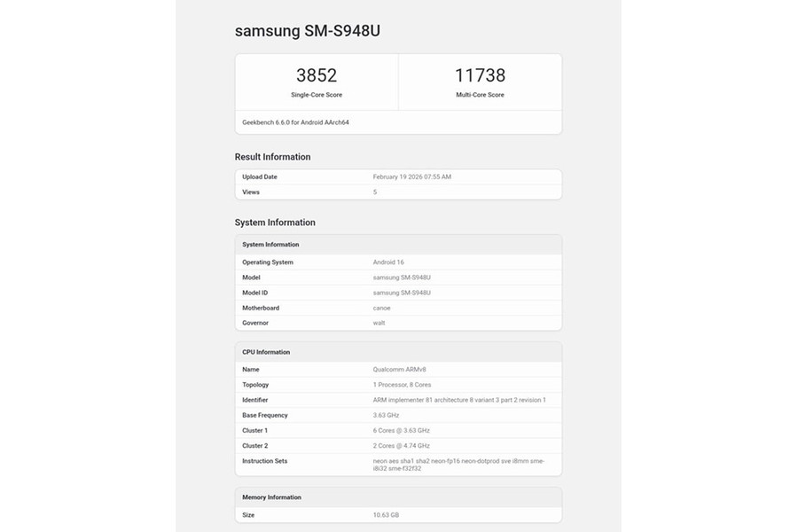Click the Single-Core Score label
This screenshot has width=798, height=532.
click(317, 95)
